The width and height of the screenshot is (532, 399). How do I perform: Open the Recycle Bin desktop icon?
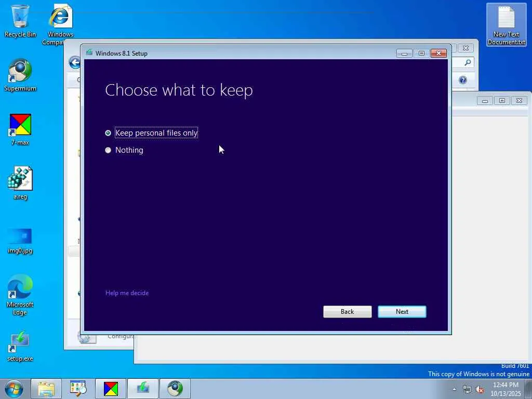20,21
